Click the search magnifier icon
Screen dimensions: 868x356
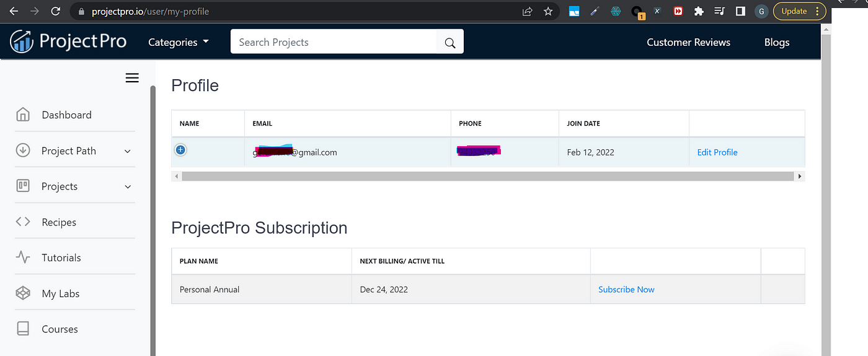(450, 43)
